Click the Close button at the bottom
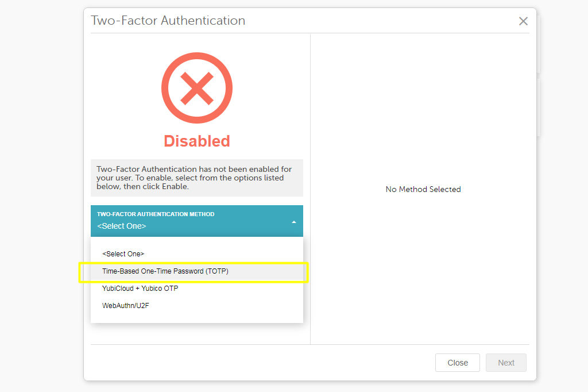This screenshot has height=392, width=588. (x=458, y=363)
